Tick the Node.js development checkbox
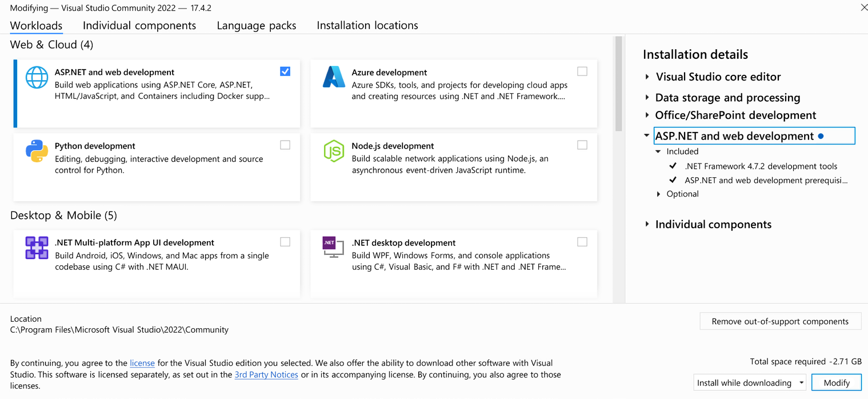The image size is (868, 399). click(582, 145)
